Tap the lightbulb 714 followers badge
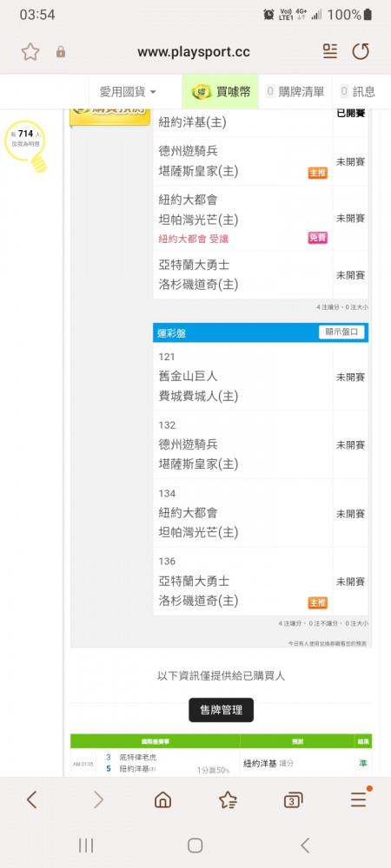 click(25, 145)
